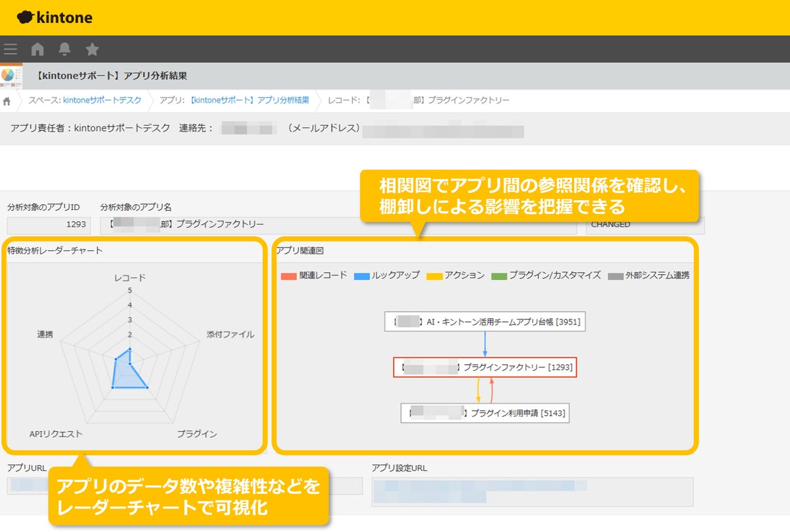Click the kintone logo in header
Screen dimensions: 790x532
55,17
